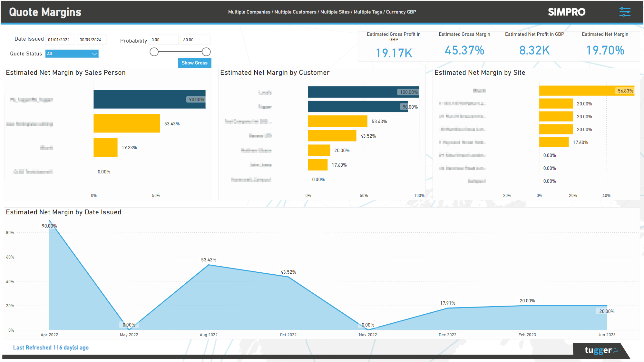Click the Estimated Net Margin KPI value 19.70%
Screen dimensions: 644x362
(x=605, y=51)
